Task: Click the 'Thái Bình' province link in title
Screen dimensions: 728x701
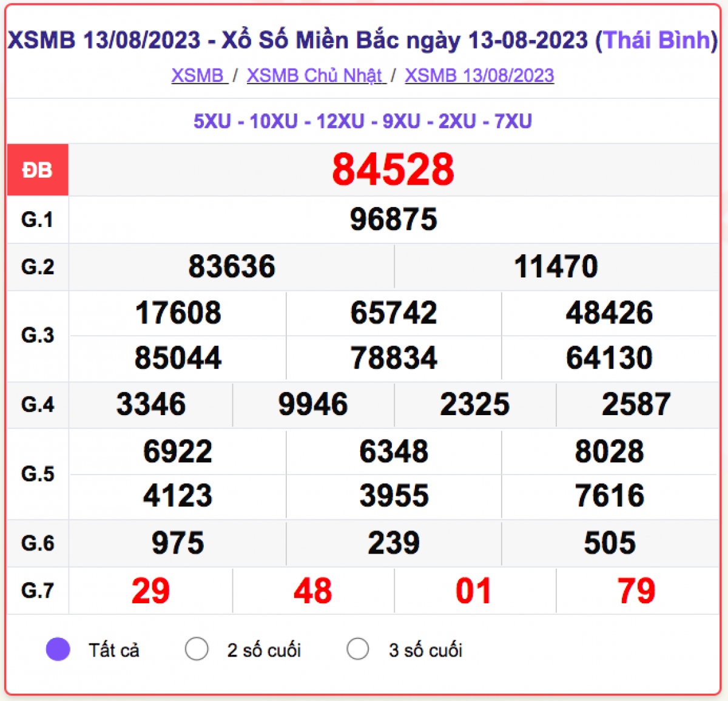Action: 656,40
